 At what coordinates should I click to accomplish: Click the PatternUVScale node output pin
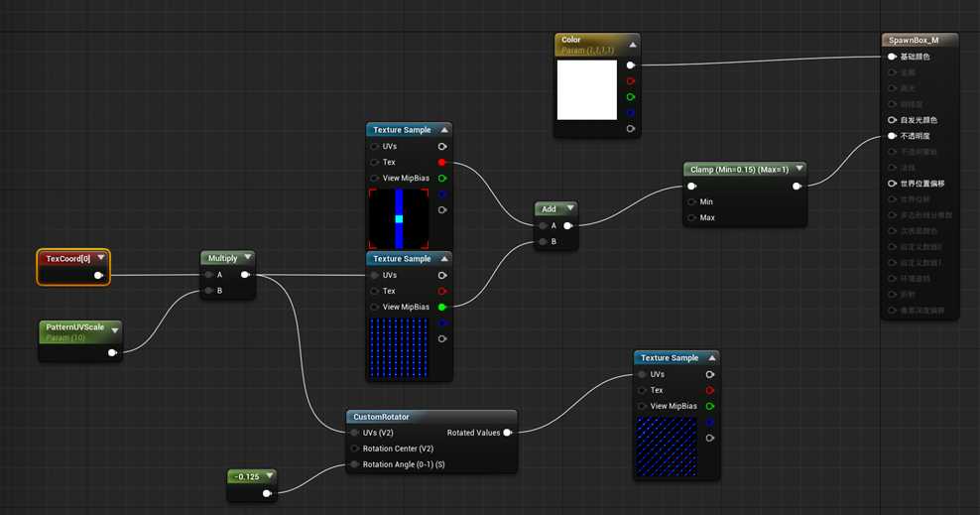click(112, 352)
